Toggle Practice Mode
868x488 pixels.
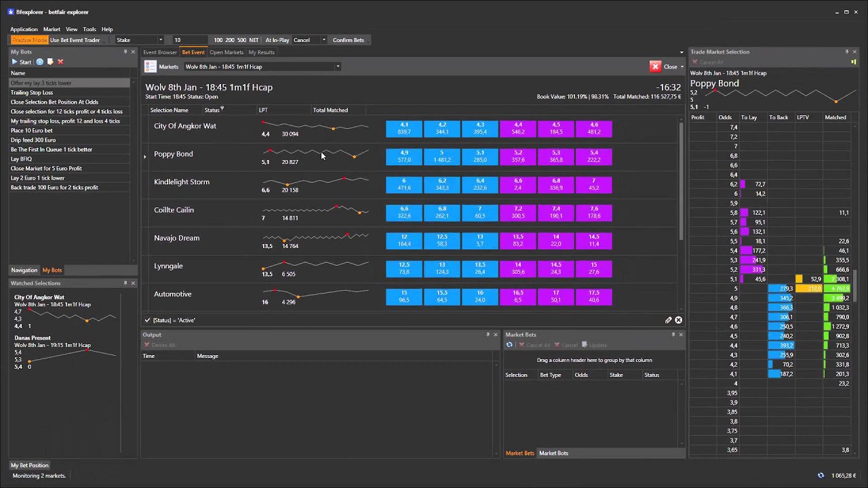coord(29,40)
